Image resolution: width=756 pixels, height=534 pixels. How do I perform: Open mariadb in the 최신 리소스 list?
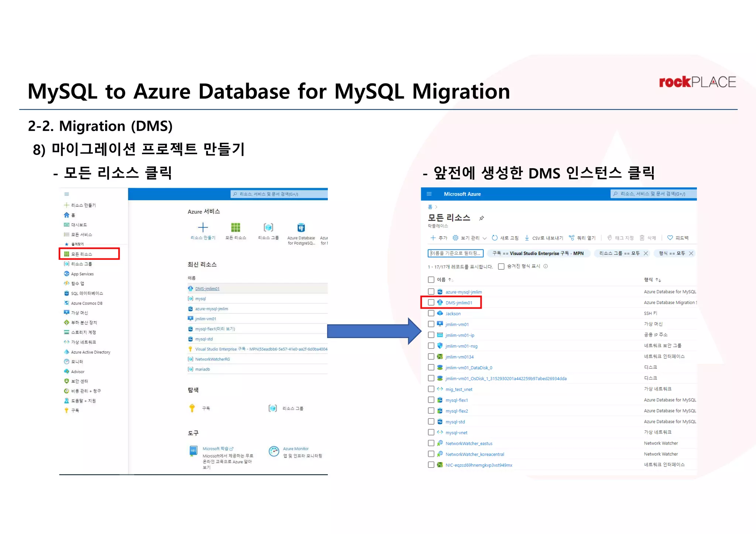(202, 369)
